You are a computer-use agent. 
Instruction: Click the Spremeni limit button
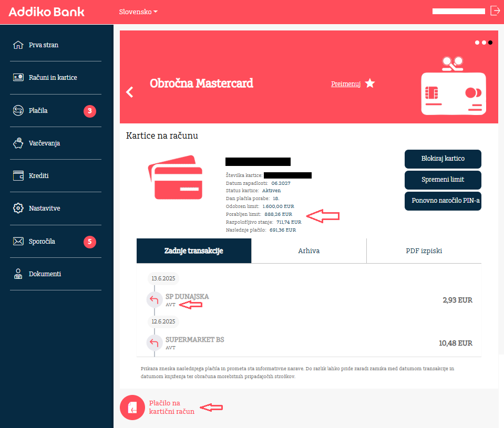click(x=443, y=180)
